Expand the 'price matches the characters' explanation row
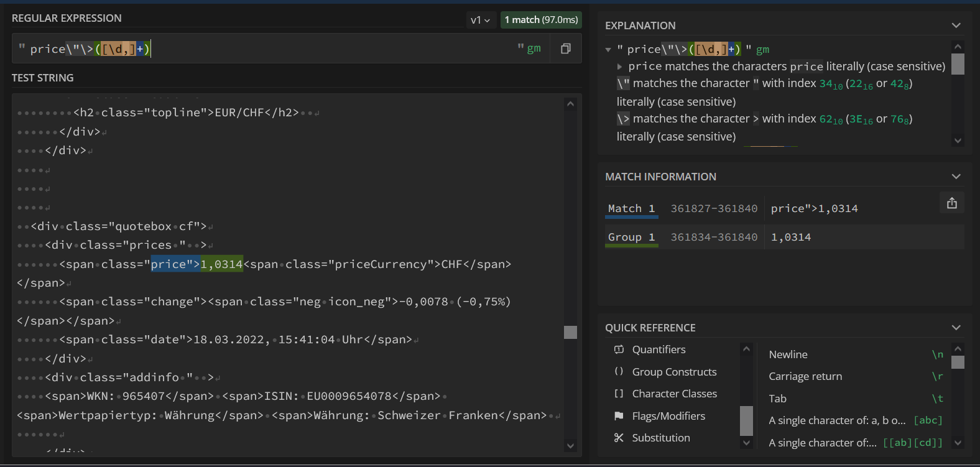Screen dimensions: 980x467 (x=619, y=67)
